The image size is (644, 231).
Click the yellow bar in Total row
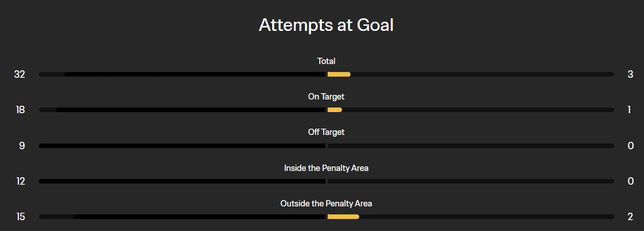click(339, 74)
